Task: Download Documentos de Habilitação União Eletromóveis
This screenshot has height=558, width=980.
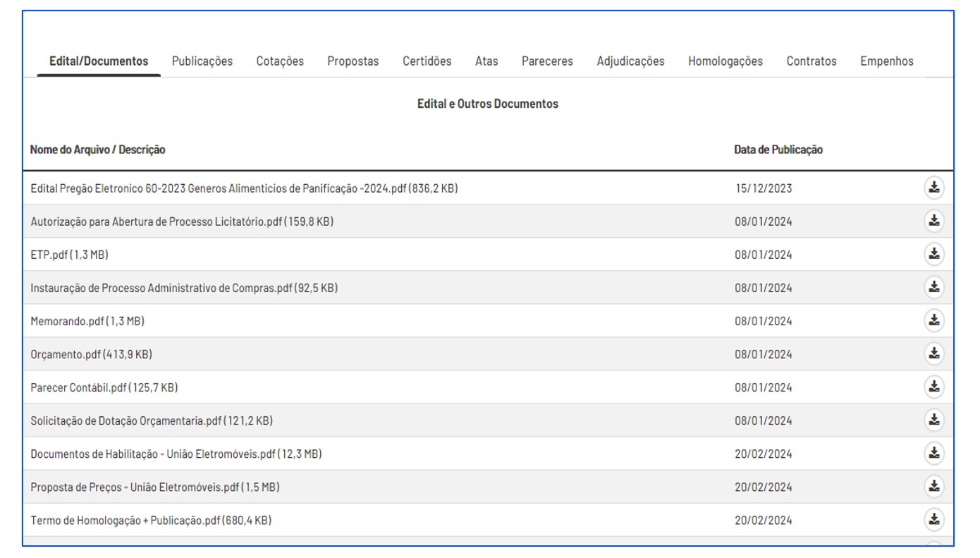Action: tap(934, 453)
